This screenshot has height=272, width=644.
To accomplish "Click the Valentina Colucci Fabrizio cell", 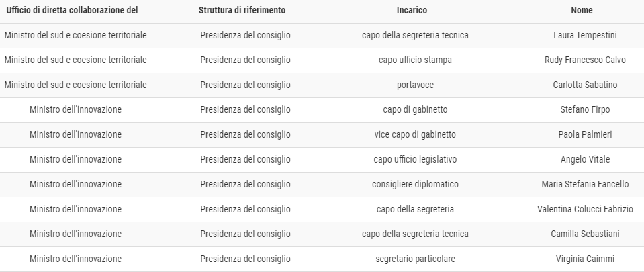I will 585,209.
